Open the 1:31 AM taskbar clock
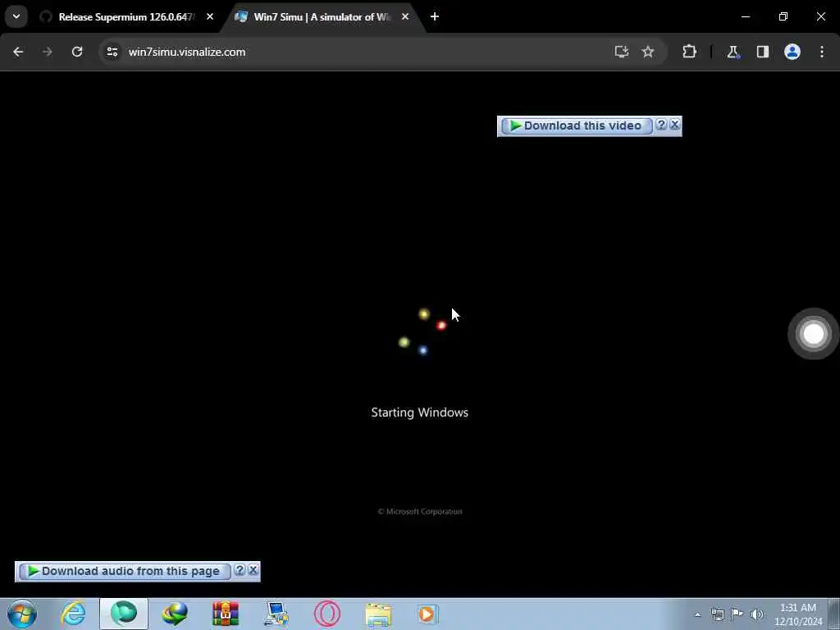Image resolution: width=840 pixels, height=630 pixels. coord(798,614)
